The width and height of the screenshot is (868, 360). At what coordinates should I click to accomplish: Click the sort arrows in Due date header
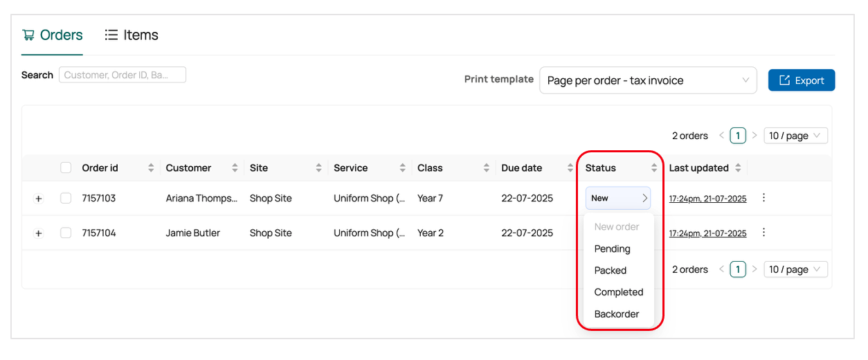pyautogui.click(x=570, y=168)
